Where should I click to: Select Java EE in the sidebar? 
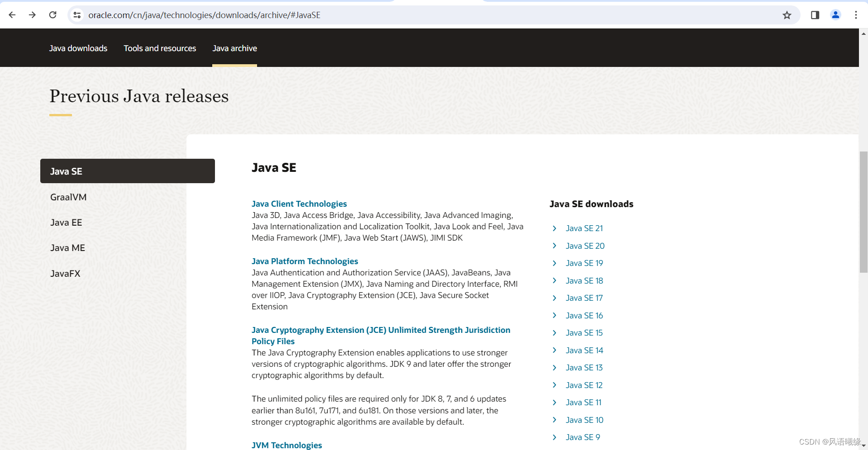point(66,223)
